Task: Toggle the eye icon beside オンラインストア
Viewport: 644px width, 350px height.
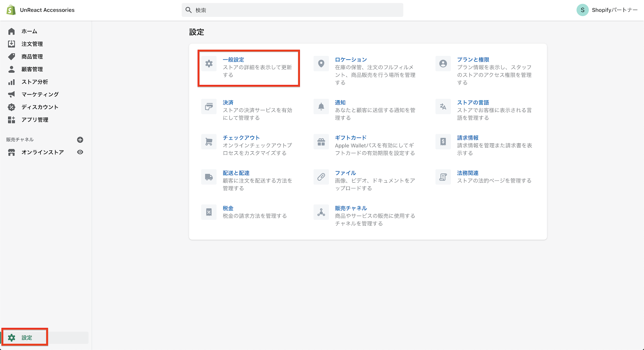Action: pyautogui.click(x=80, y=152)
